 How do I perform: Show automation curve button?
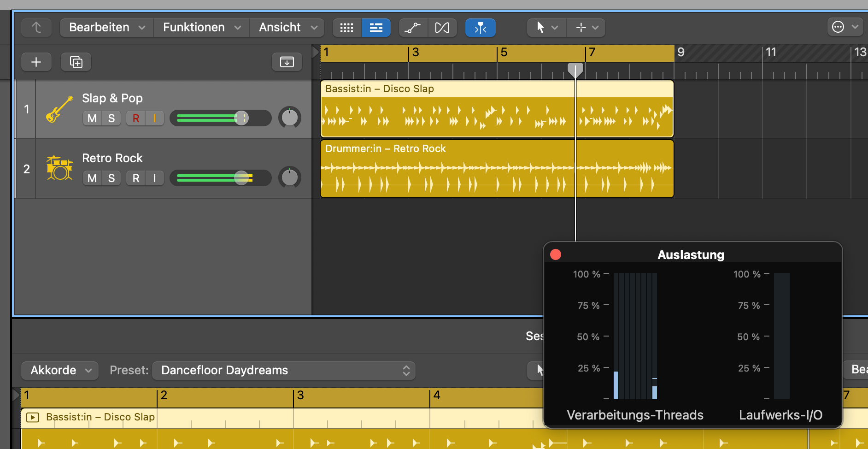[413, 28]
